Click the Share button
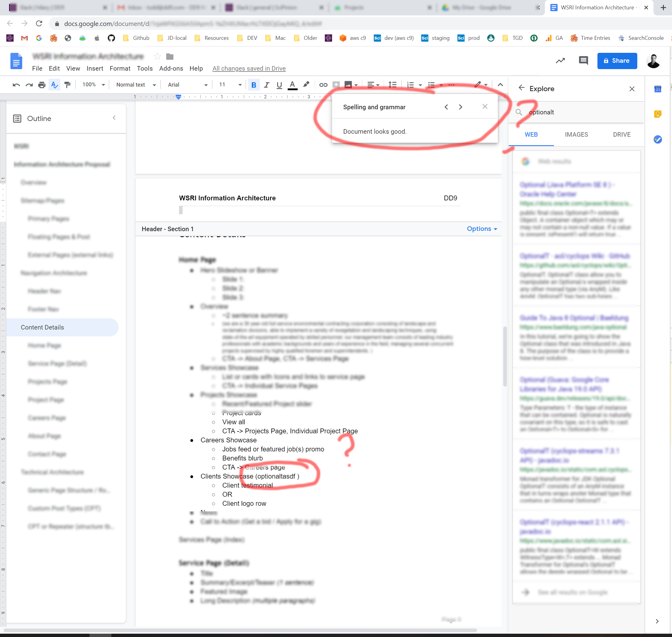This screenshot has width=672, height=637. click(x=617, y=60)
